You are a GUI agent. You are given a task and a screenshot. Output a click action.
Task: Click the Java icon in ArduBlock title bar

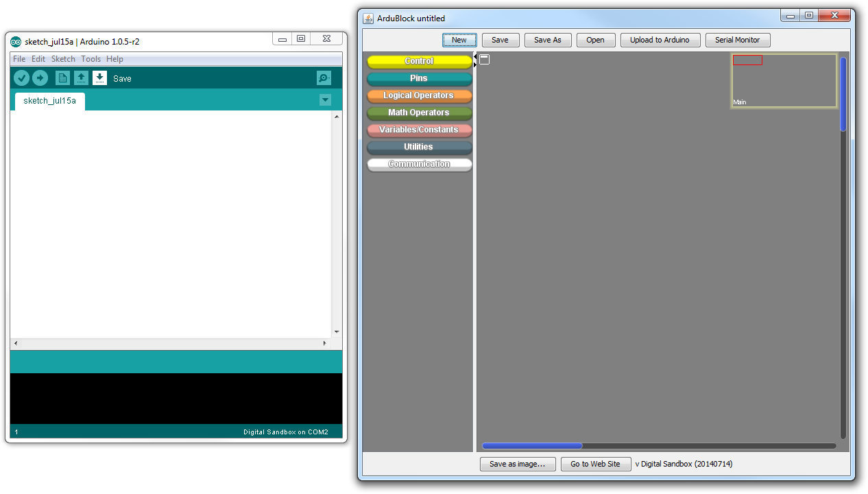[368, 19]
